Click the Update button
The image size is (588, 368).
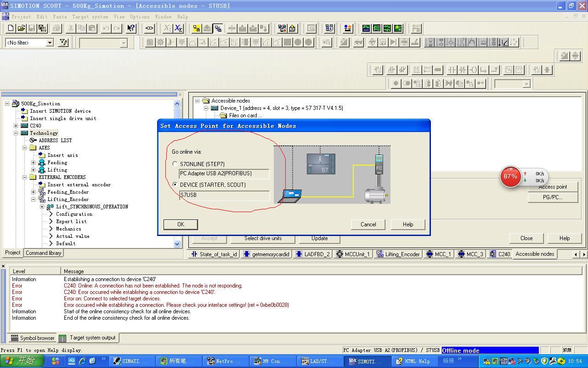[x=319, y=238]
